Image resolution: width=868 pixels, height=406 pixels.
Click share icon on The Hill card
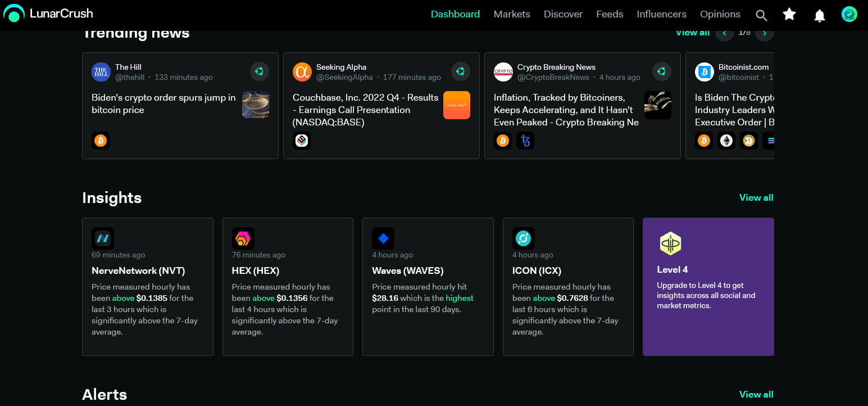coord(260,71)
